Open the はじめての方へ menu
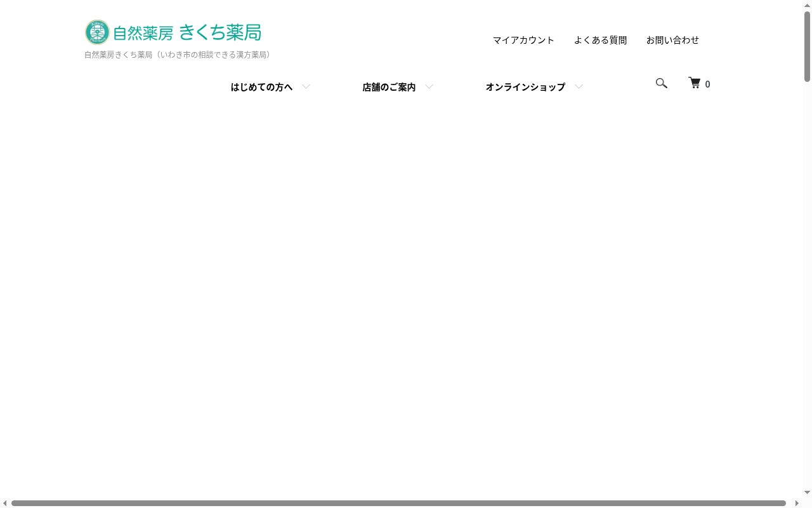This screenshot has width=812, height=508. 261,87
